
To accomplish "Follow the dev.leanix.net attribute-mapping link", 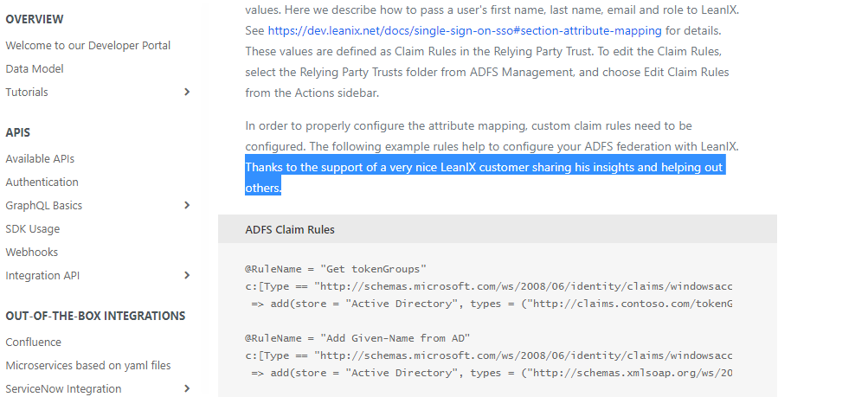I will pos(465,30).
